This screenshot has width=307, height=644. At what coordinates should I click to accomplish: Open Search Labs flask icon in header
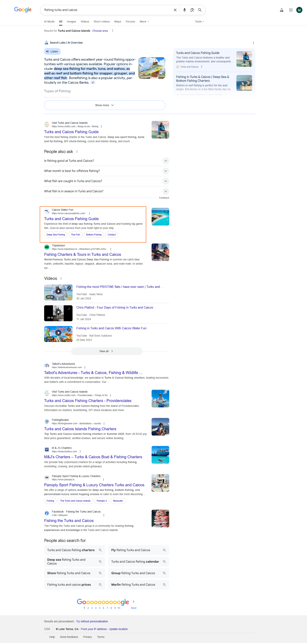[281, 10]
